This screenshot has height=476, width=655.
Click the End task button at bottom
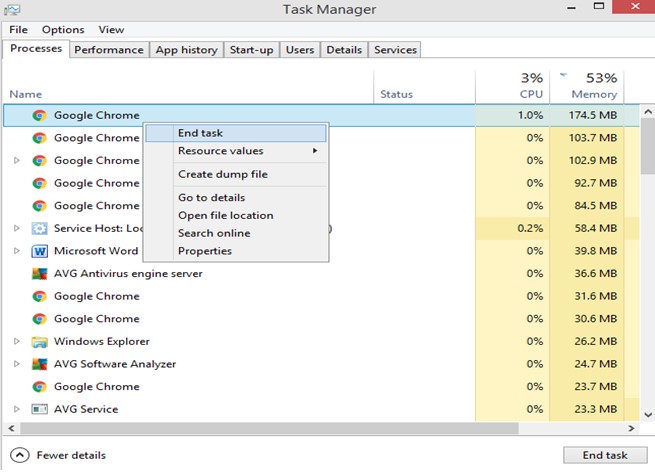pyautogui.click(x=605, y=455)
